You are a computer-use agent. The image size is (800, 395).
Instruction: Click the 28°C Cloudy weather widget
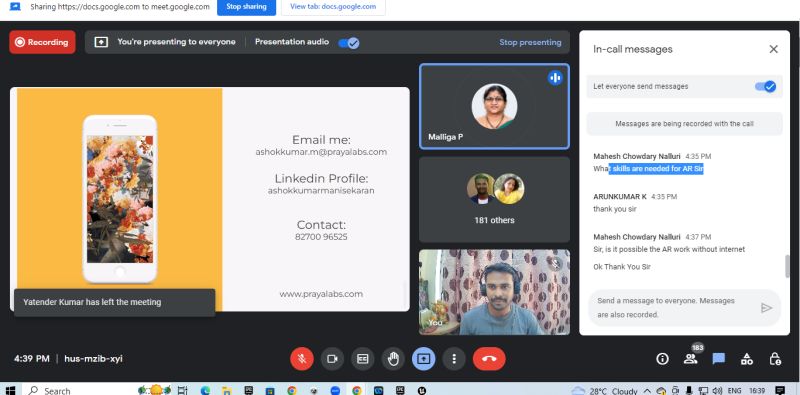pyautogui.click(x=605, y=391)
